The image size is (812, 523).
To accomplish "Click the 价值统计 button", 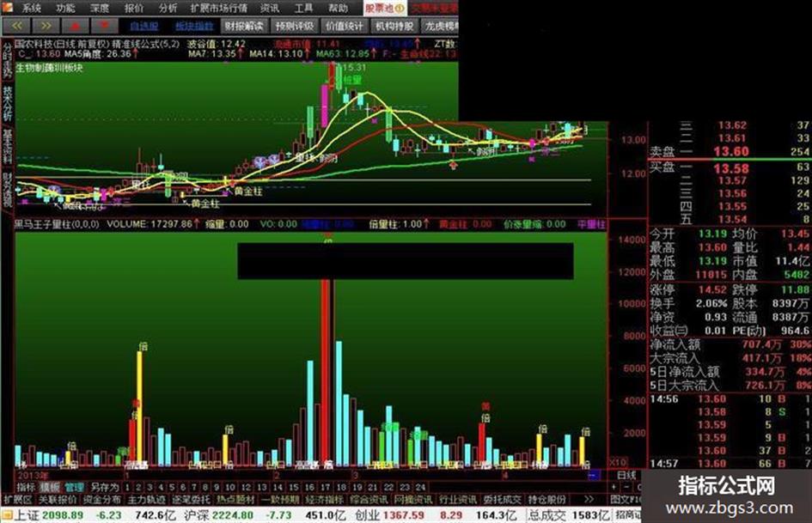I will [345, 26].
